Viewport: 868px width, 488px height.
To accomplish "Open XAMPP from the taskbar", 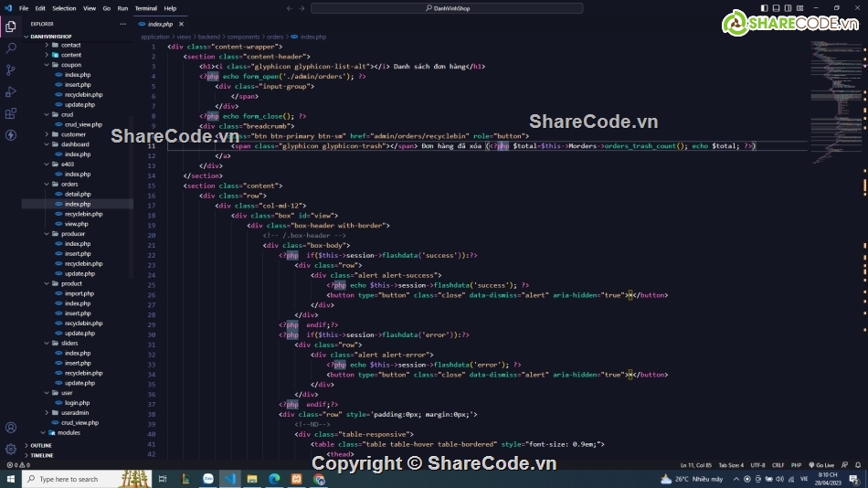I will (x=296, y=479).
